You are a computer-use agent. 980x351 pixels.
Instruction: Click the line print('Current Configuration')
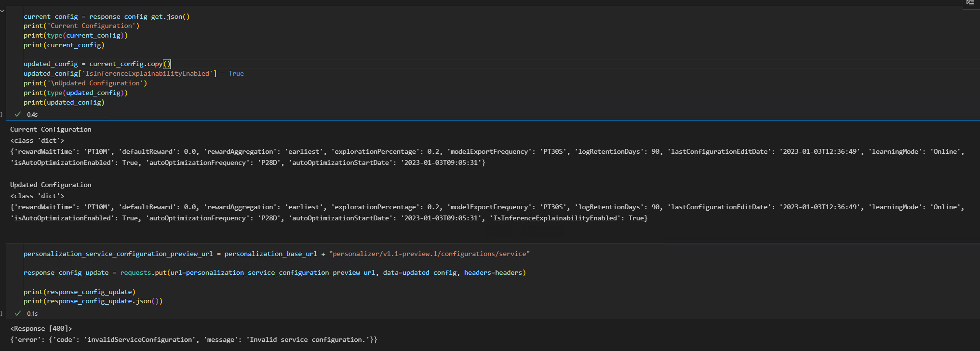point(81,26)
